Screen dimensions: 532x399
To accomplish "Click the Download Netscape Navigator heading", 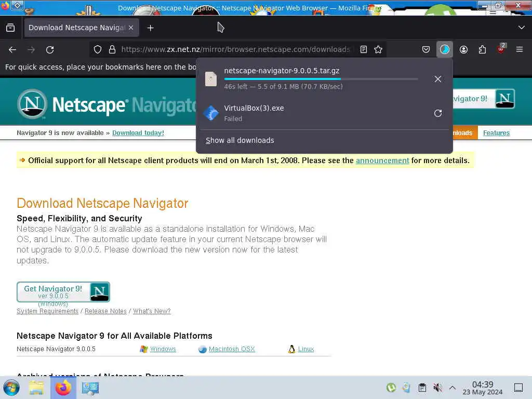I will click(x=102, y=203).
